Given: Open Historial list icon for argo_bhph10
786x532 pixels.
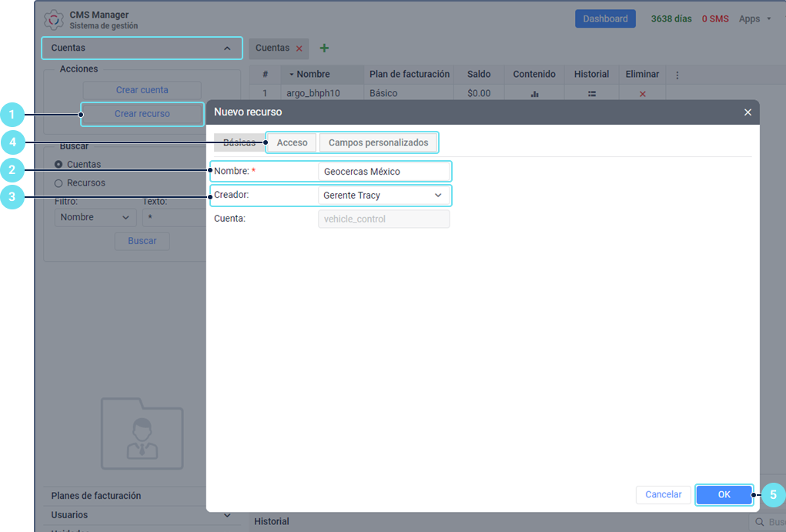Looking at the screenshot, I should pyautogui.click(x=591, y=94).
